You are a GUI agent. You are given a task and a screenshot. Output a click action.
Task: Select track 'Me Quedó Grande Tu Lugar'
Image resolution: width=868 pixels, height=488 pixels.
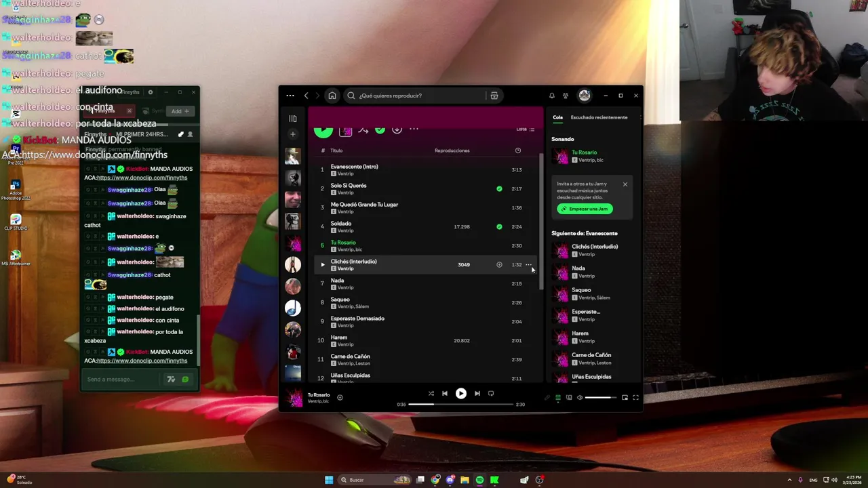tap(364, 205)
